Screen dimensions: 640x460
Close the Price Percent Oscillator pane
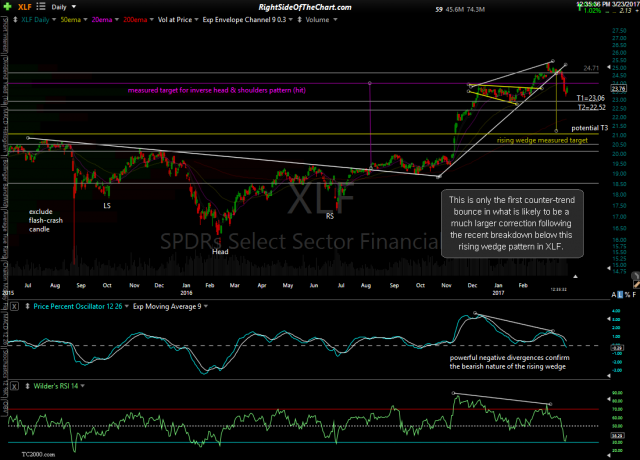click(x=14, y=306)
